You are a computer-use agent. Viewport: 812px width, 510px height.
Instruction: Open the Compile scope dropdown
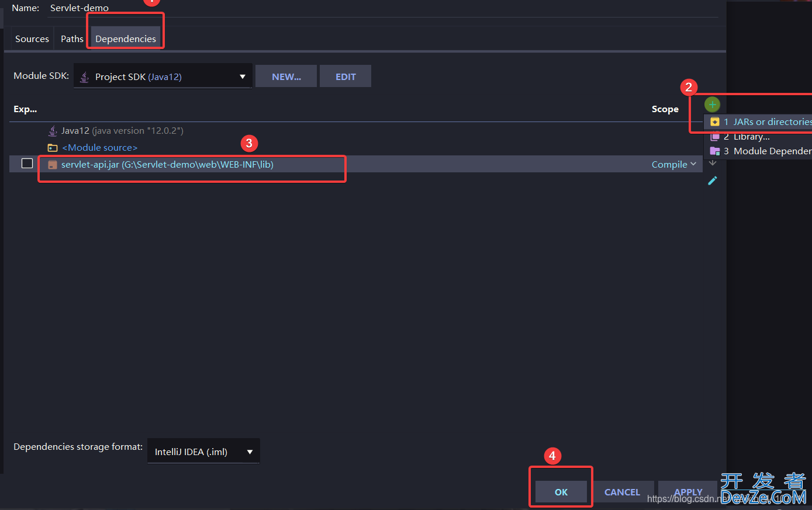click(674, 165)
